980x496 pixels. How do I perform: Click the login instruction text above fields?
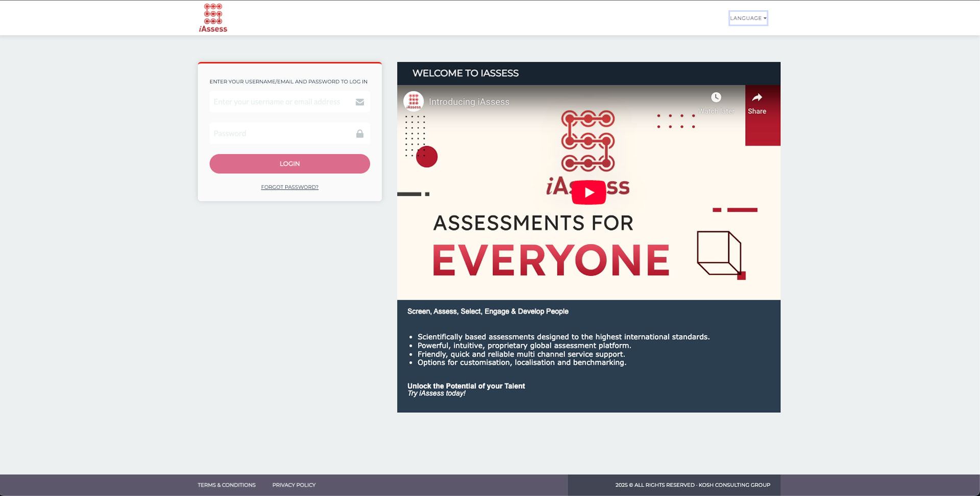(x=288, y=82)
